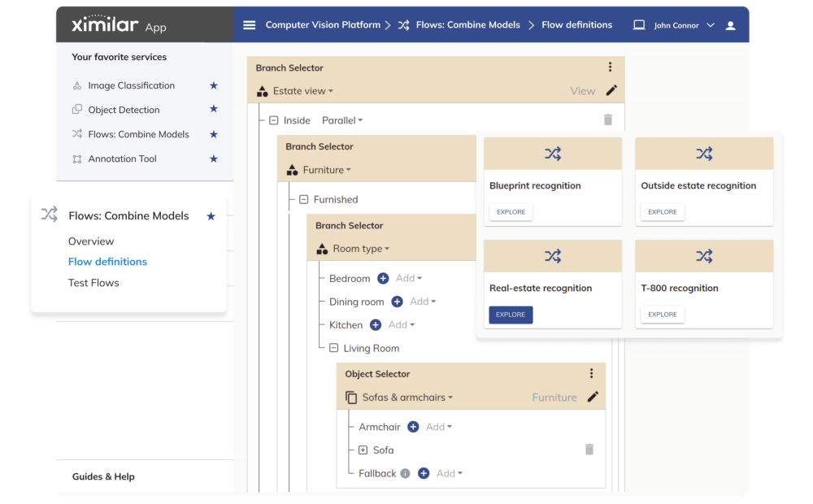
Task: Open the top Branch Selector three-dot menu
Action: (610, 67)
